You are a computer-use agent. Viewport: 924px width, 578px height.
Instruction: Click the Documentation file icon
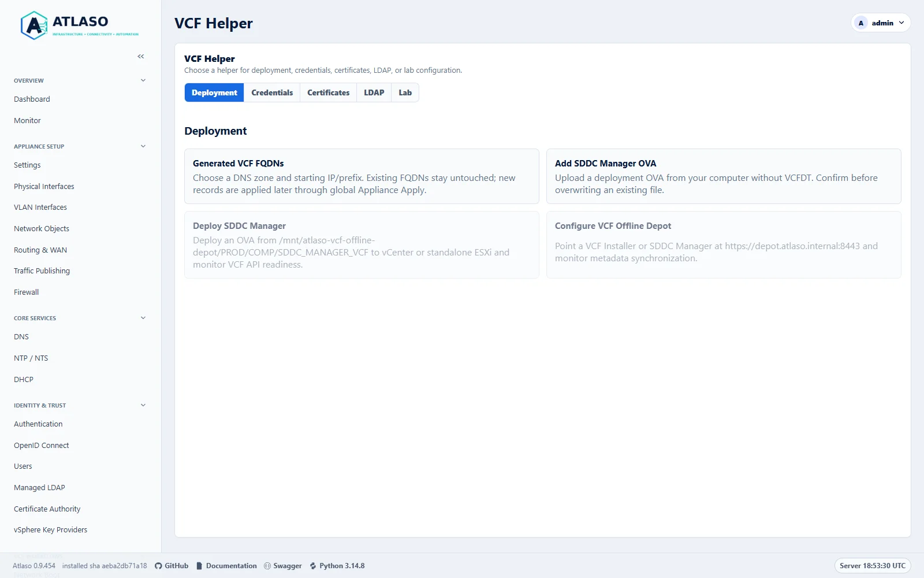coord(199,566)
